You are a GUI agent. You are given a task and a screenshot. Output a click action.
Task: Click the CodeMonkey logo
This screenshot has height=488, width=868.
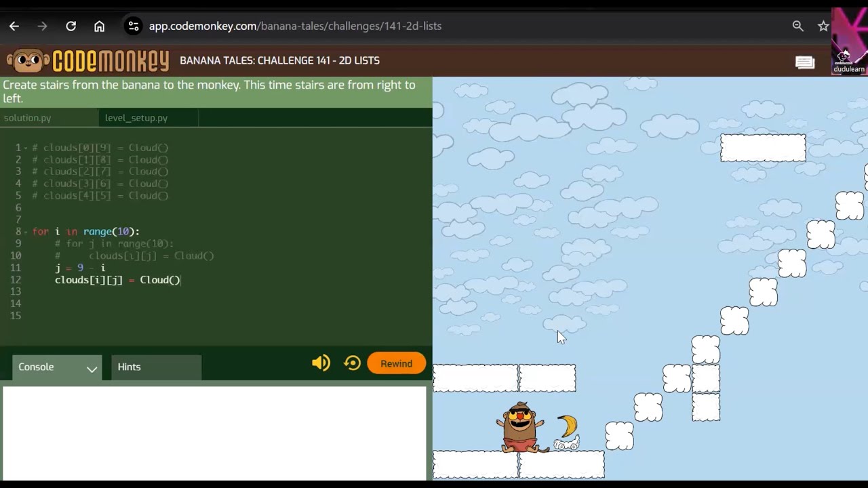point(87,60)
